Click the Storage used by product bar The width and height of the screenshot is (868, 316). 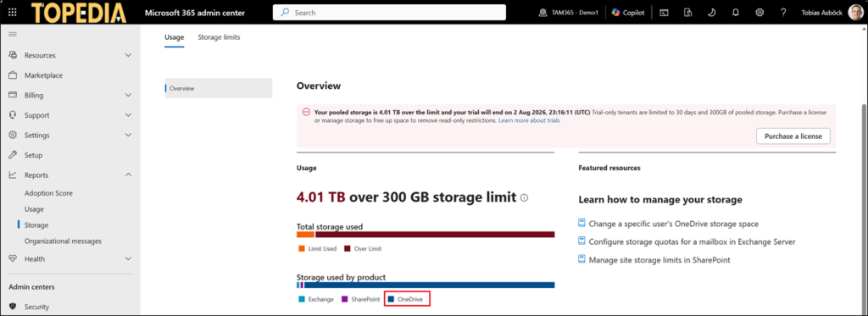click(426, 285)
